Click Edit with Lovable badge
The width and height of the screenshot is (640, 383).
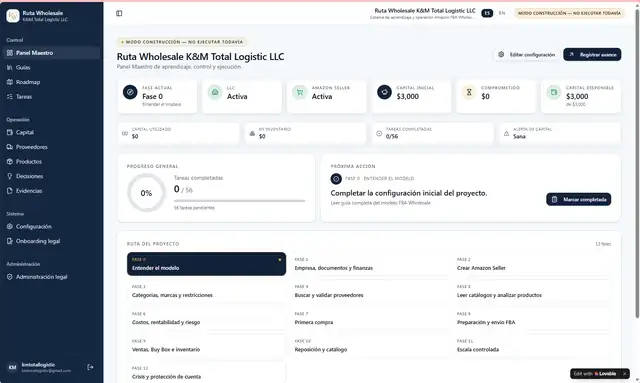point(595,374)
